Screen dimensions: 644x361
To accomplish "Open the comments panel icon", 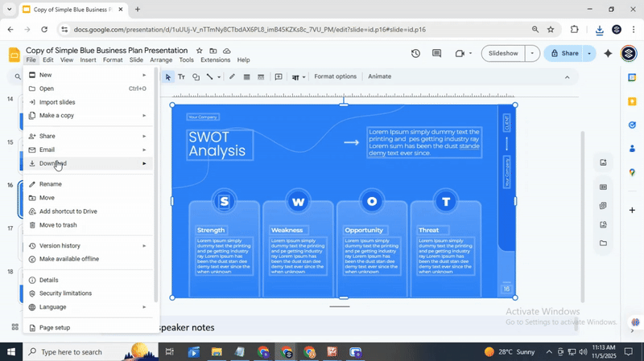I will tap(437, 54).
